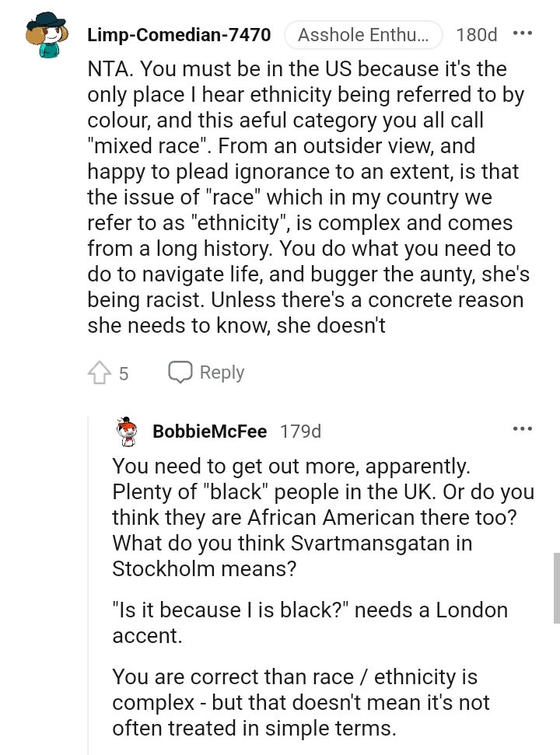
Task: Click the 179d timestamp on BobbieMcFee's reply
Action: (x=300, y=430)
